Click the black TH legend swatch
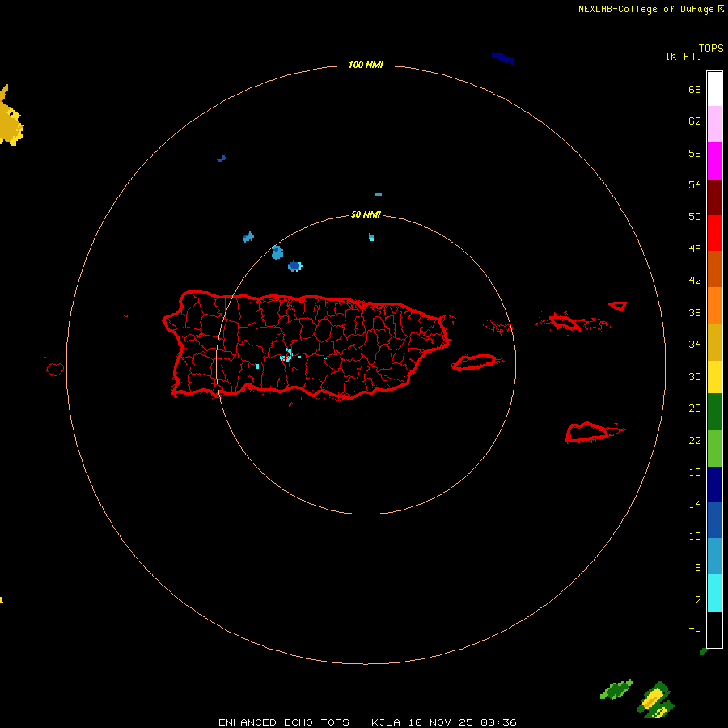 (x=714, y=629)
